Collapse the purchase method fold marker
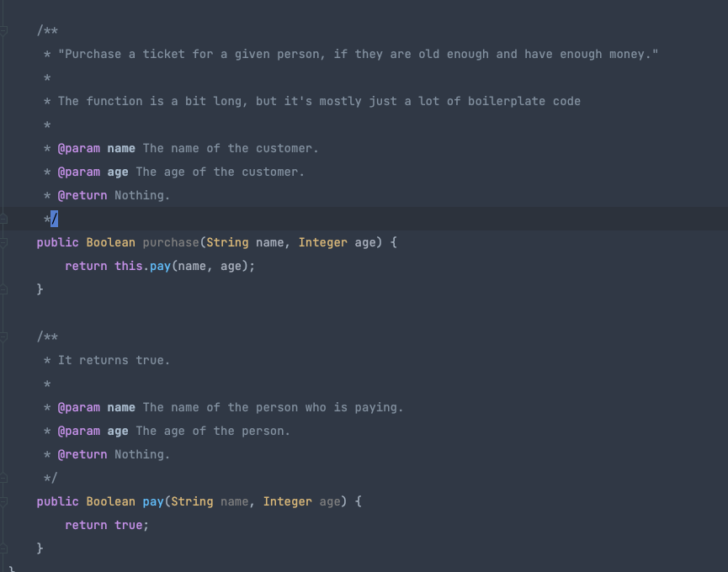 [x=4, y=242]
